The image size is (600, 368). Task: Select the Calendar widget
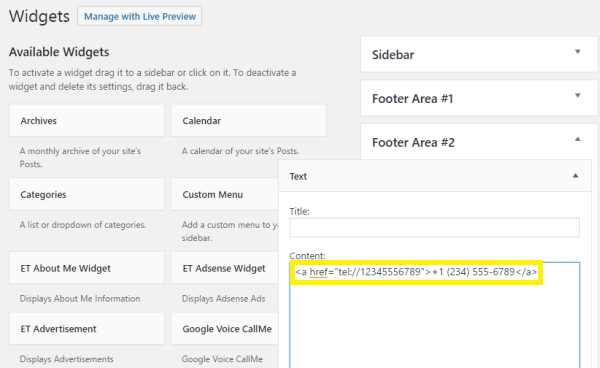tap(249, 120)
